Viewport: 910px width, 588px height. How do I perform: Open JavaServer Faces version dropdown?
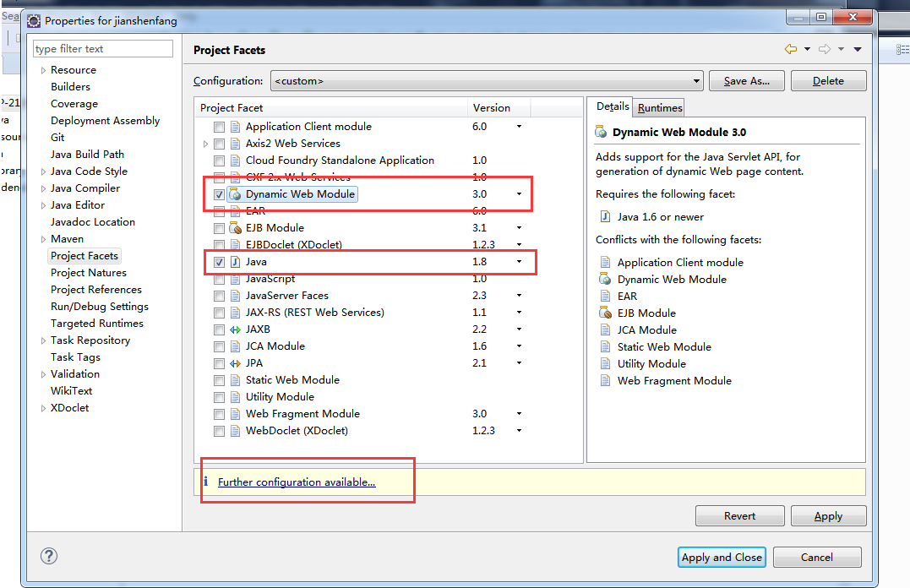click(x=519, y=296)
